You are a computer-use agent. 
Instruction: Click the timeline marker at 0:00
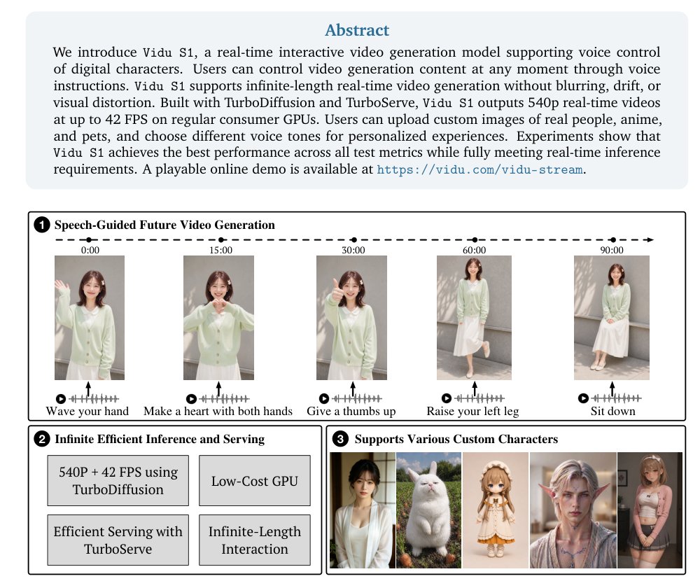click(89, 240)
